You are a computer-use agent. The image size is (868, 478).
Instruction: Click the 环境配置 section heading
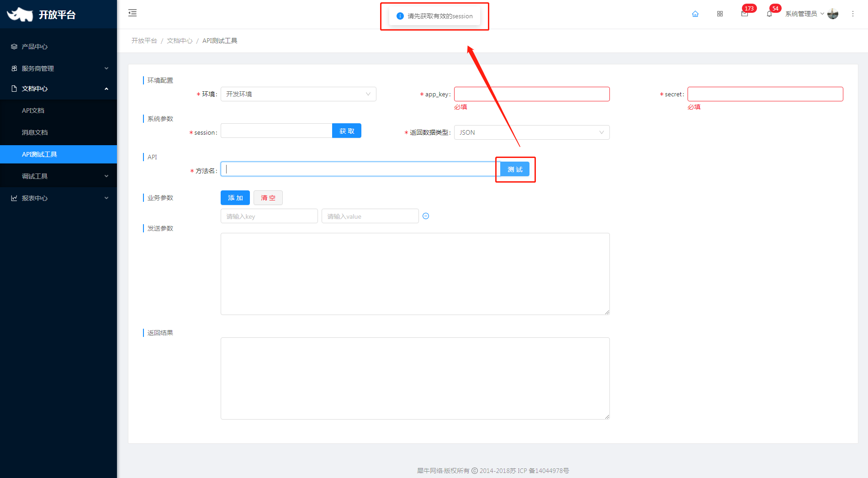[160, 80]
